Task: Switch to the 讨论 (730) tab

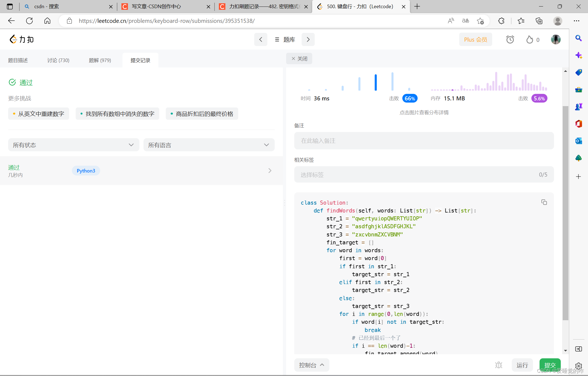Action: coord(58,60)
